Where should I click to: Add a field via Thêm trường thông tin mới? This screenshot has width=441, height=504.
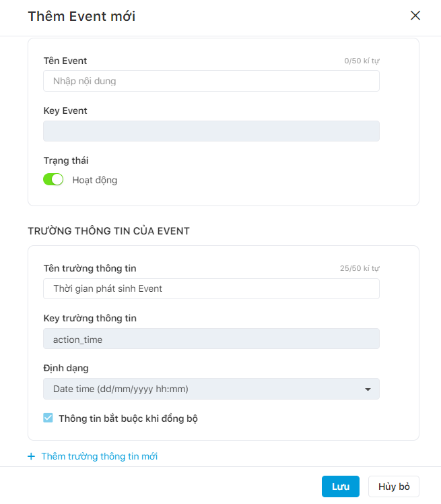click(99, 456)
